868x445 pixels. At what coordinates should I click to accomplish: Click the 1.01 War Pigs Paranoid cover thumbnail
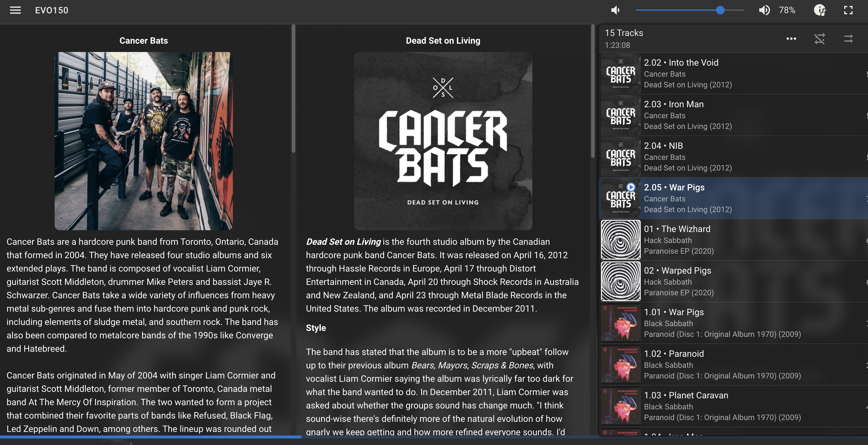(x=621, y=323)
